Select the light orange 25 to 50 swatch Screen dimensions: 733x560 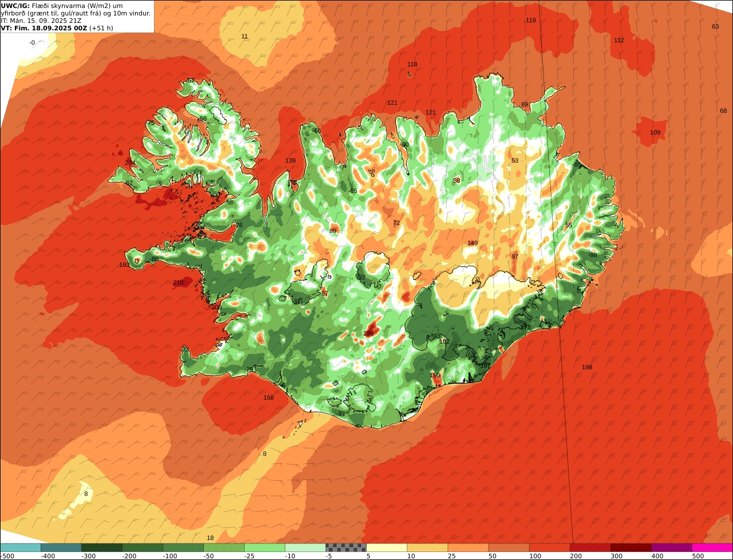click(x=468, y=547)
